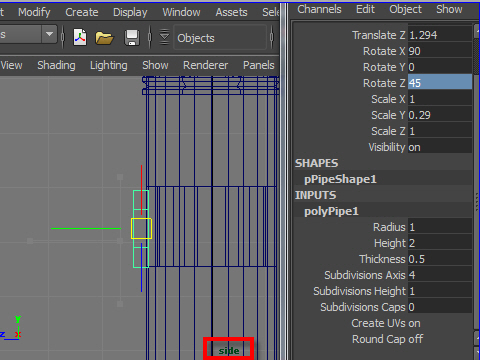Image resolution: width=480 pixels, height=360 pixels.
Task: Click the selection mode menu icon beside Objects
Action: [164, 37]
